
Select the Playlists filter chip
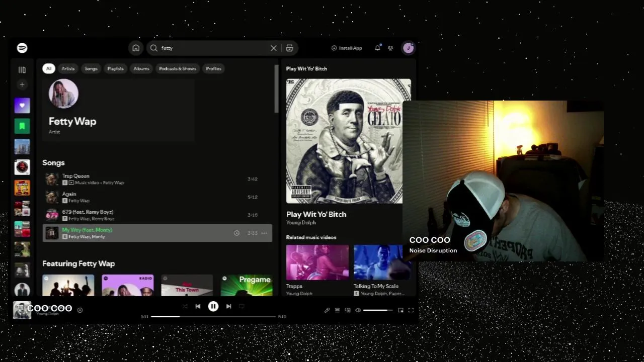(x=115, y=68)
